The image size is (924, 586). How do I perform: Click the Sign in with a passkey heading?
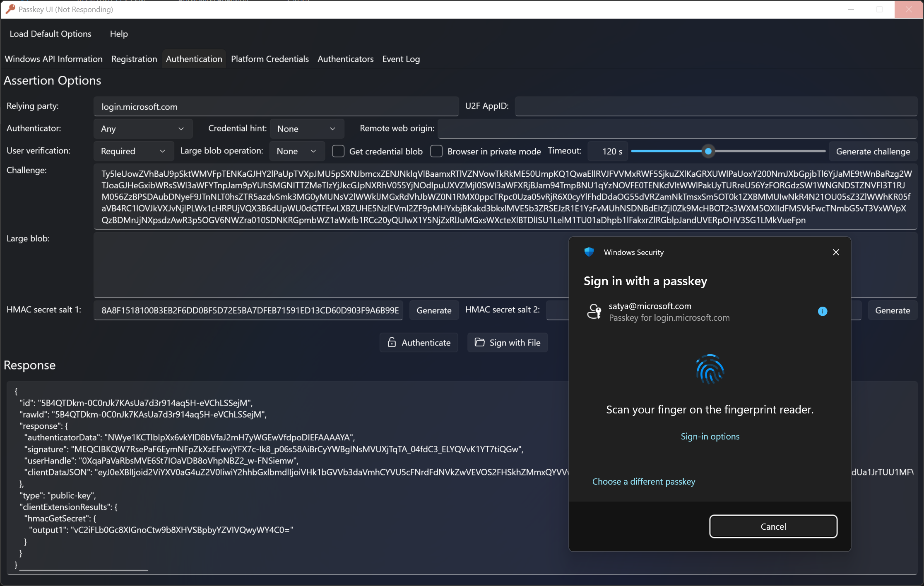click(x=645, y=281)
